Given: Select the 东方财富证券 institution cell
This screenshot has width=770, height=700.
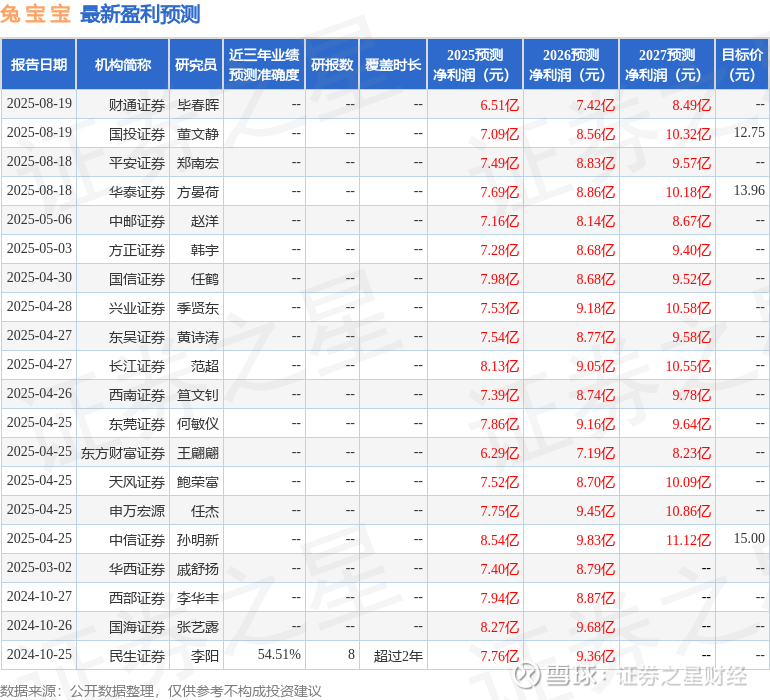Looking at the screenshot, I should (123, 453).
